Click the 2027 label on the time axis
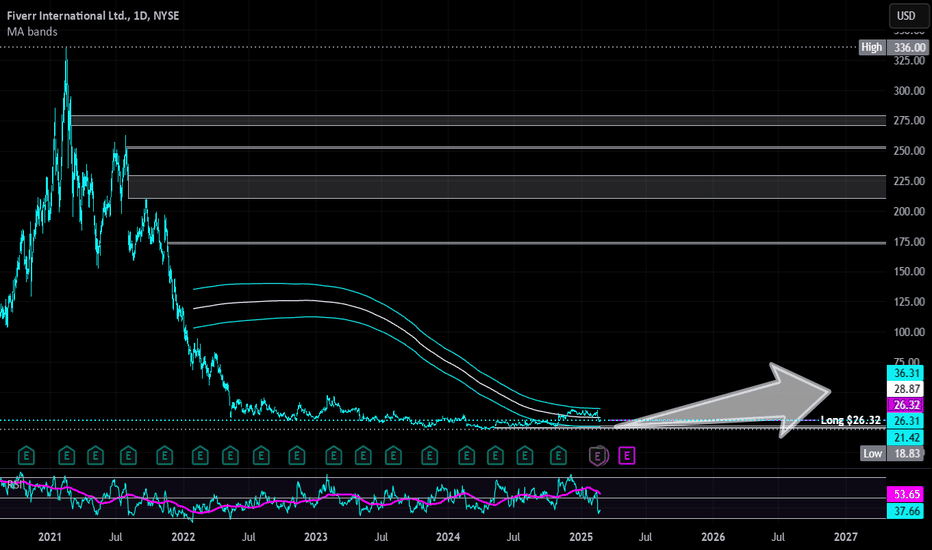The height and width of the screenshot is (550, 932). pyautogui.click(x=845, y=537)
